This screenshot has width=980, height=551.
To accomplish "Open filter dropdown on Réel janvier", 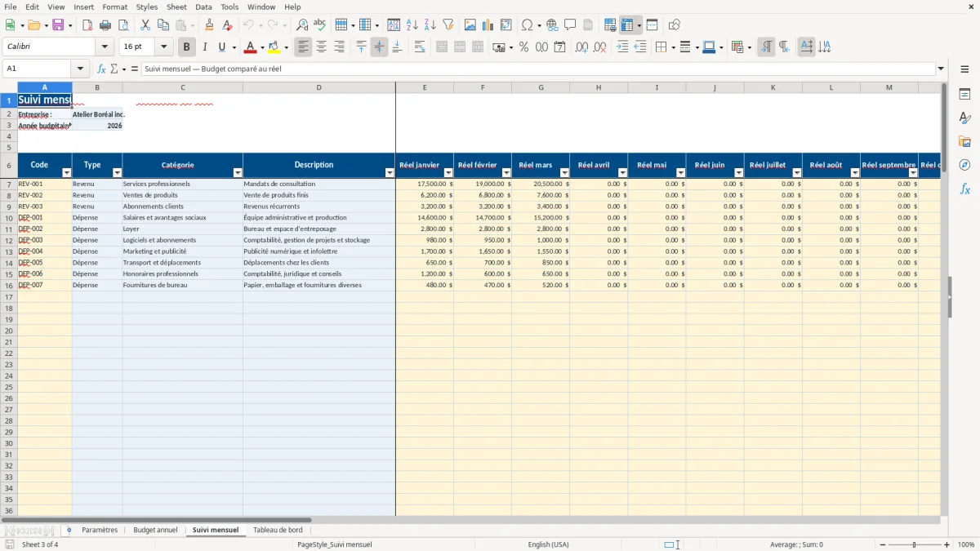I will tap(448, 173).
